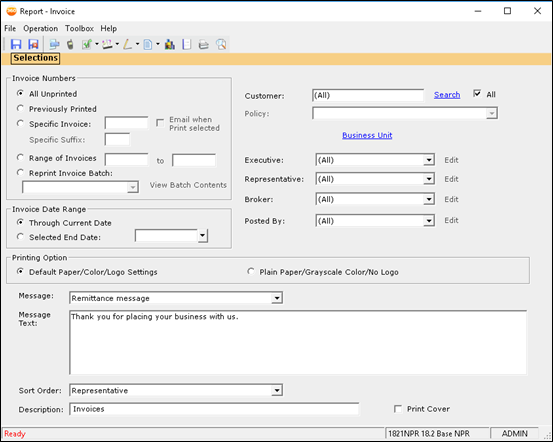
Task: Open the Toolbox menu
Action: tap(79, 29)
